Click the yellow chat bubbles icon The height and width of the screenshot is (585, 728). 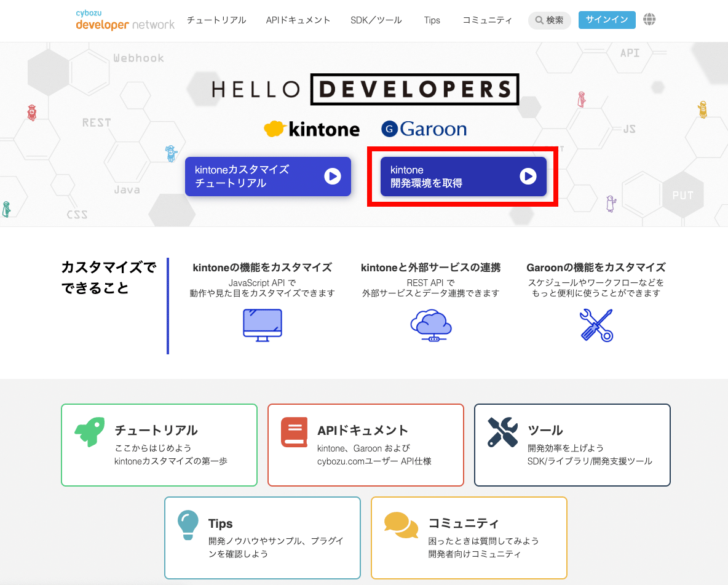pos(401,525)
